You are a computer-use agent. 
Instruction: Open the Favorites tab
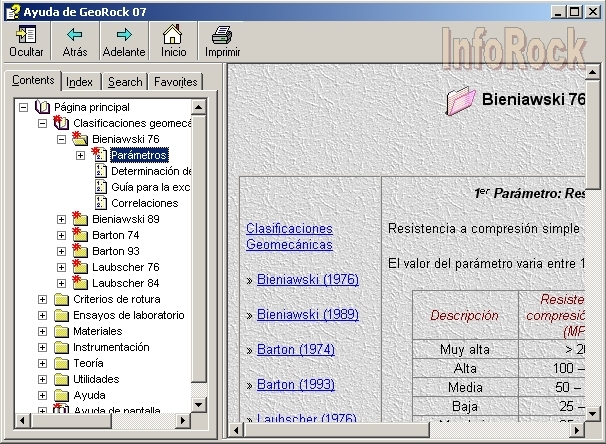point(176,82)
